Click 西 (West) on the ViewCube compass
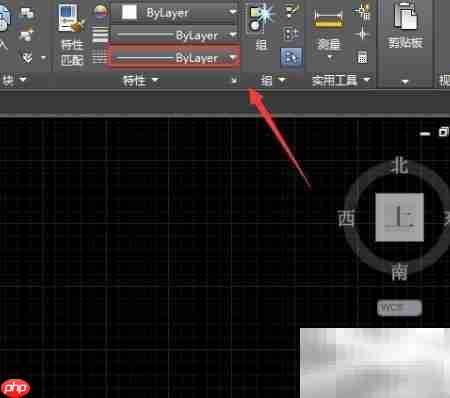The image size is (450, 398). pos(346,219)
